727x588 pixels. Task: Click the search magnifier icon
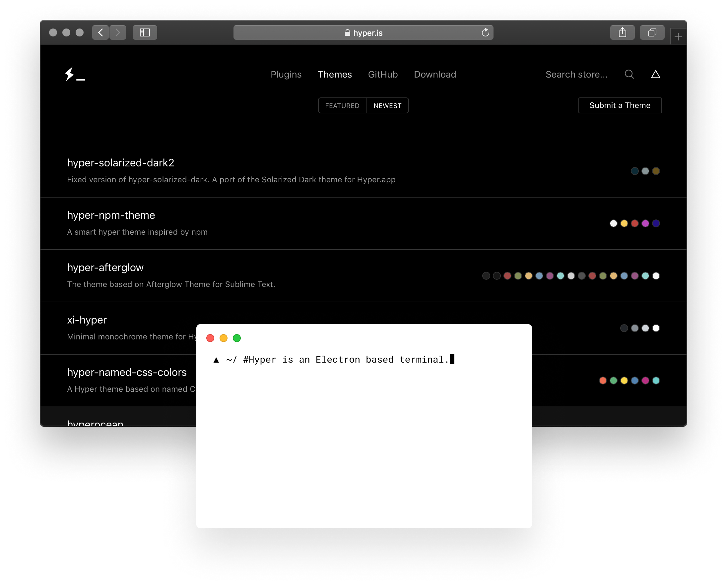(x=629, y=74)
